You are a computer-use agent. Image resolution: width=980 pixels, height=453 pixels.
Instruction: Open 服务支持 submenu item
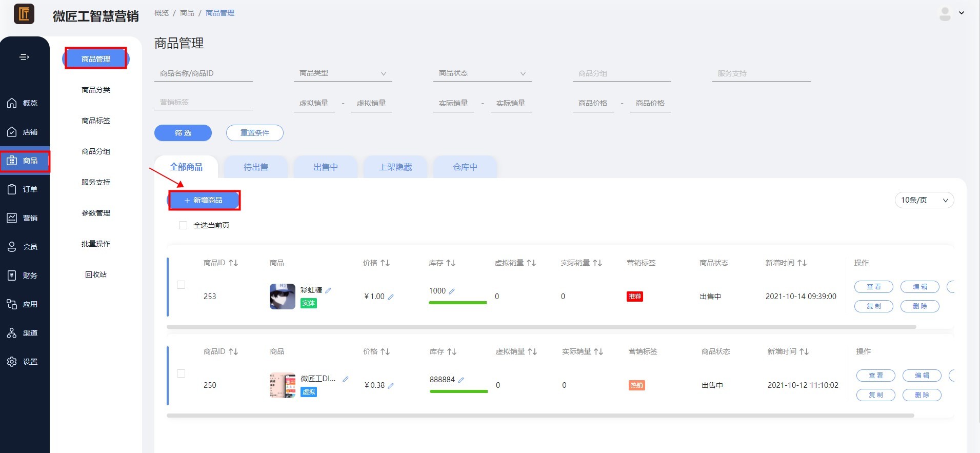pyautogui.click(x=96, y=182)
